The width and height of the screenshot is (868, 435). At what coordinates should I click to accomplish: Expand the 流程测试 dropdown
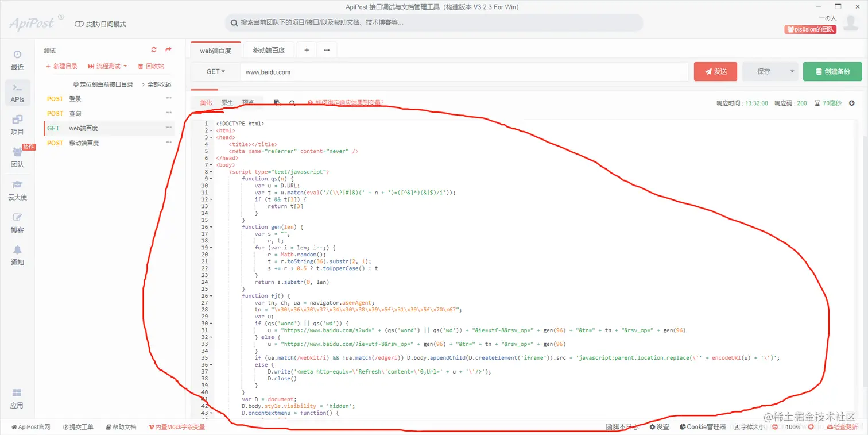coord(107,66)
